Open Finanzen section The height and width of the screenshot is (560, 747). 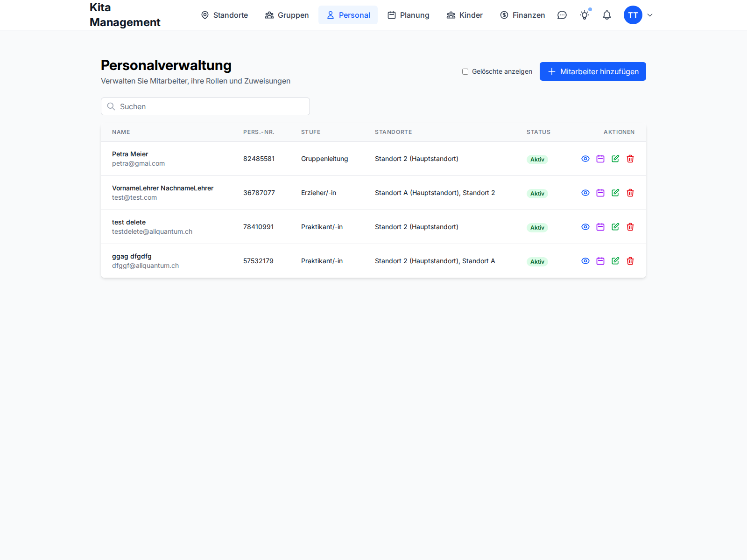tap(522, 15)
